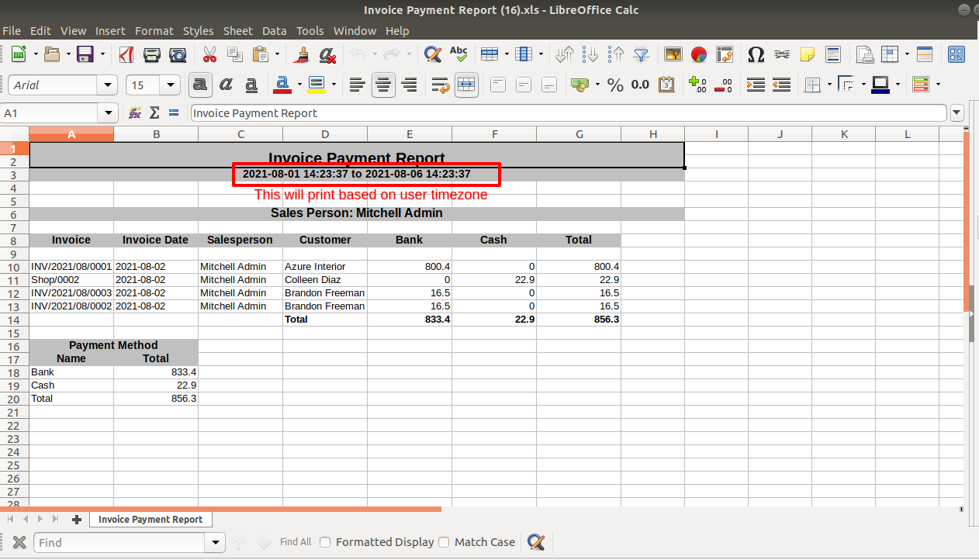979x560 pixels.
Task: Toggle Bold formatting
Action: 200,85
